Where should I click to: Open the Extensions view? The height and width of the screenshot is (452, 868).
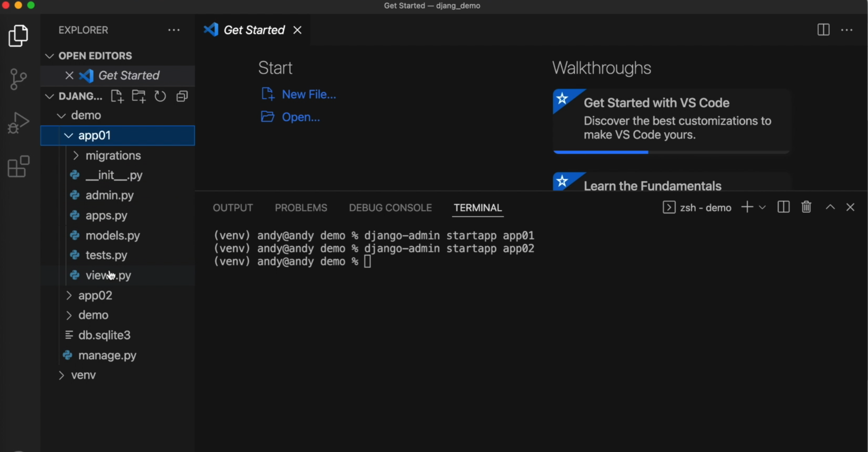(19, 167)
